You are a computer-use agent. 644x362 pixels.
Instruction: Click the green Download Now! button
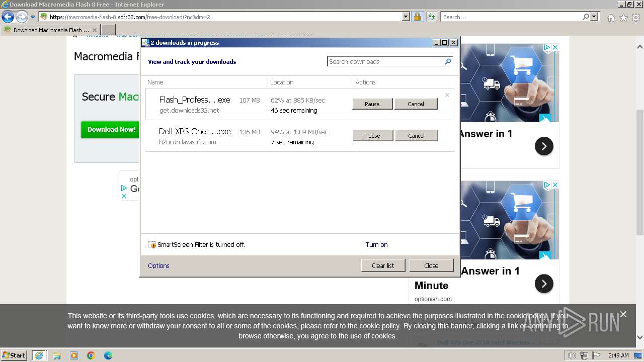click(111, 130)
